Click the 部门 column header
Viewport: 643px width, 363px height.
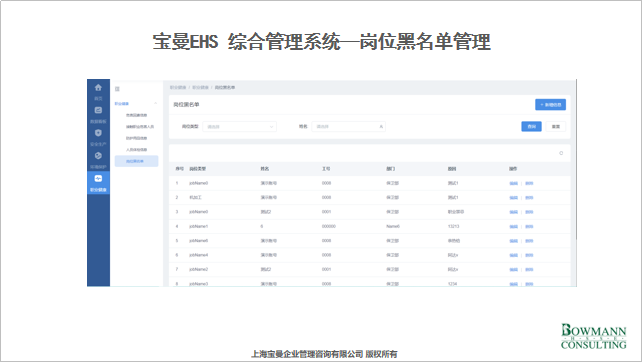390,169
